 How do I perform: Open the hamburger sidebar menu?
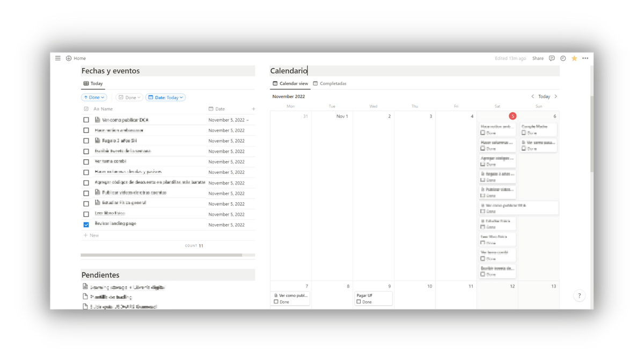(x=58, y=58)
